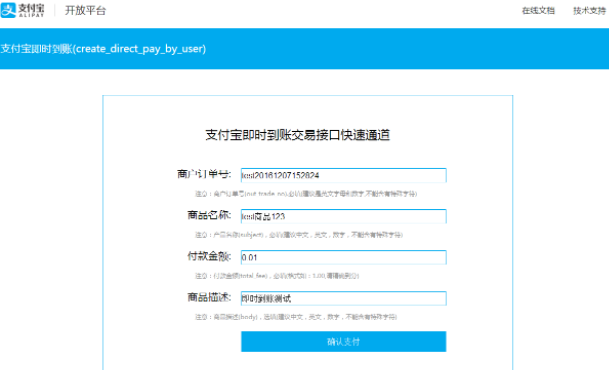Click the 商品名称 label
The height and width of the screenshot is (370, 609).
[209, 215]
